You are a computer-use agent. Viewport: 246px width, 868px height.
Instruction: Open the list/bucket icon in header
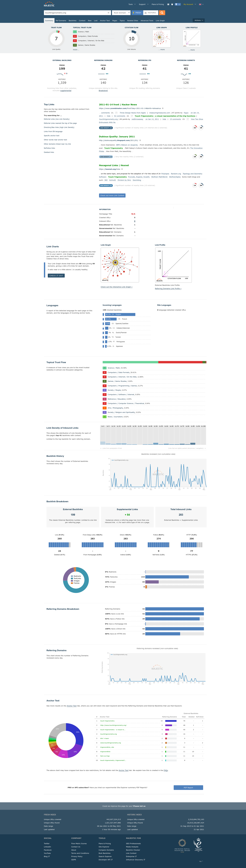click(168, 4)
